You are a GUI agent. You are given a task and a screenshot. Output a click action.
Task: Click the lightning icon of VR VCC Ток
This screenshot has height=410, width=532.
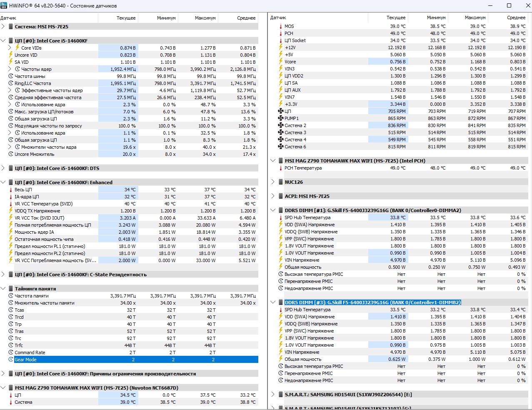point(11,218)
